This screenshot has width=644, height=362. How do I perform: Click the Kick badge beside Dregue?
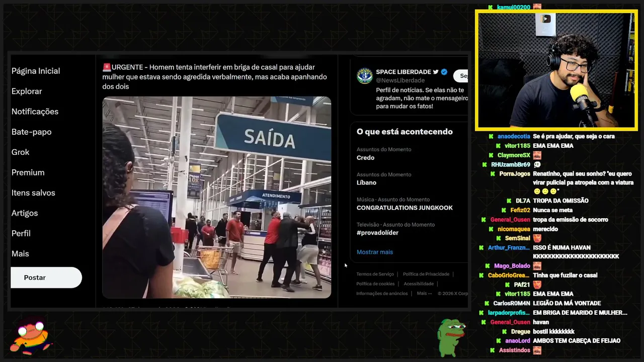(505, 332)
